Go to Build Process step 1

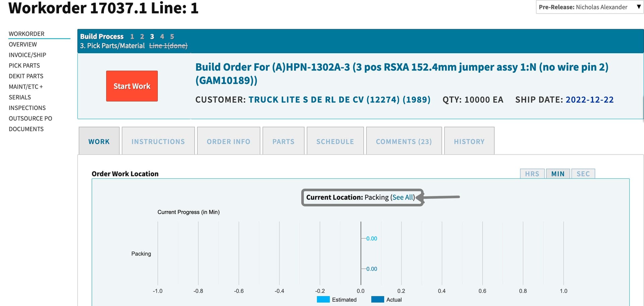[132, 37]
